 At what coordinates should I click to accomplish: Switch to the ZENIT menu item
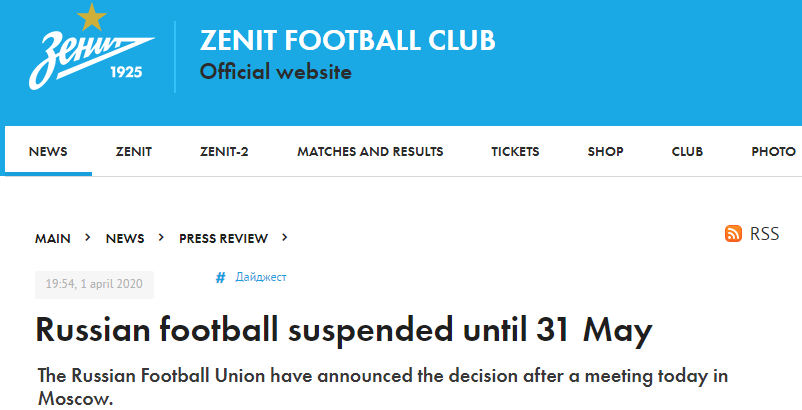coord(133,152)
